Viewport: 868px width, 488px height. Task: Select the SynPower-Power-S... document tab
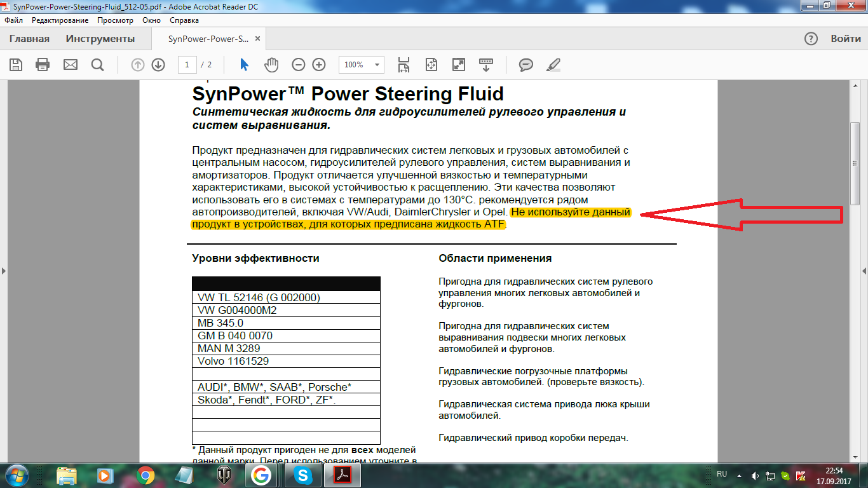208,39
